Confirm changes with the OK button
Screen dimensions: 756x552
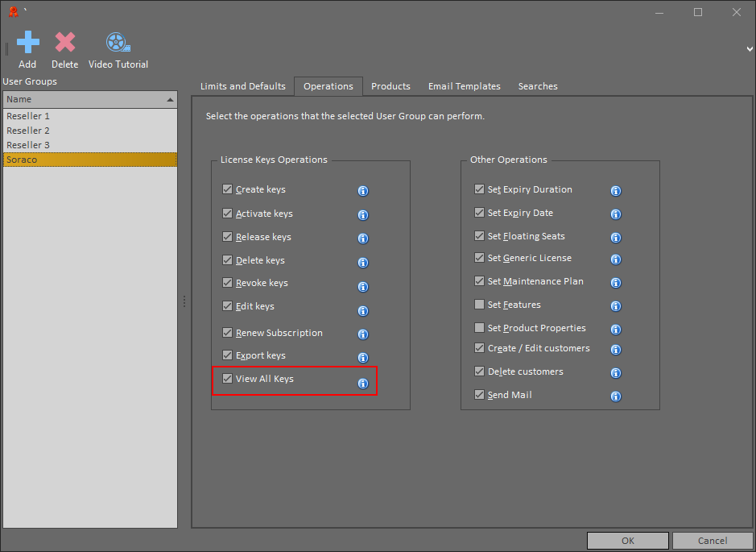point(628,541)
